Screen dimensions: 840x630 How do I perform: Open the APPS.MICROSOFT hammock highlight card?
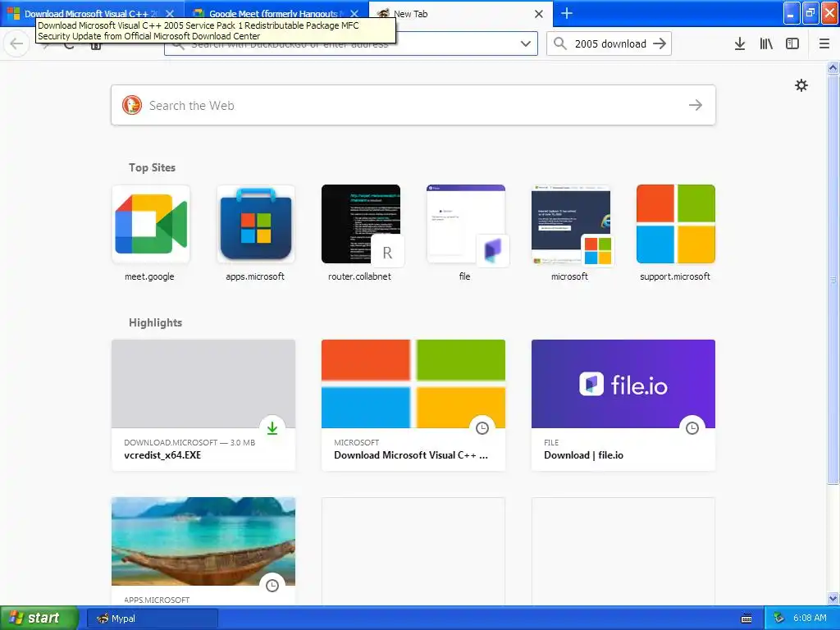pyautogui.click(x=203, y=550)
